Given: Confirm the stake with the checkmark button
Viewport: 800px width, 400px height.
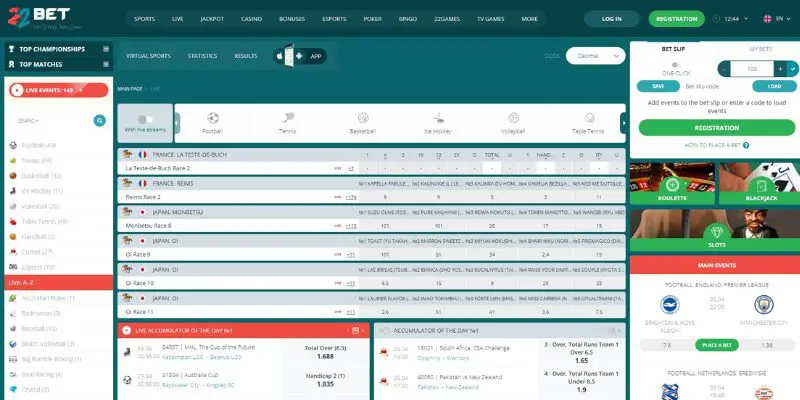Looking at the screenshot, I should (793, 68).
